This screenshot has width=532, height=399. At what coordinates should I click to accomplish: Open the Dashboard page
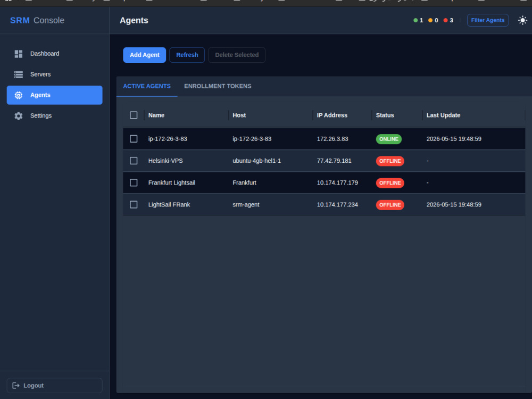pos(55,54)
